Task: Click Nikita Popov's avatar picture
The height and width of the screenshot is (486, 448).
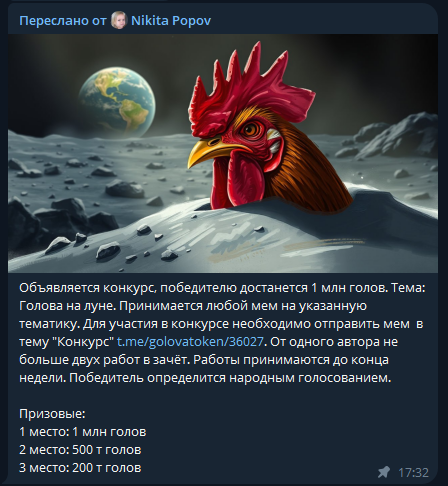Action: (119, 20)
